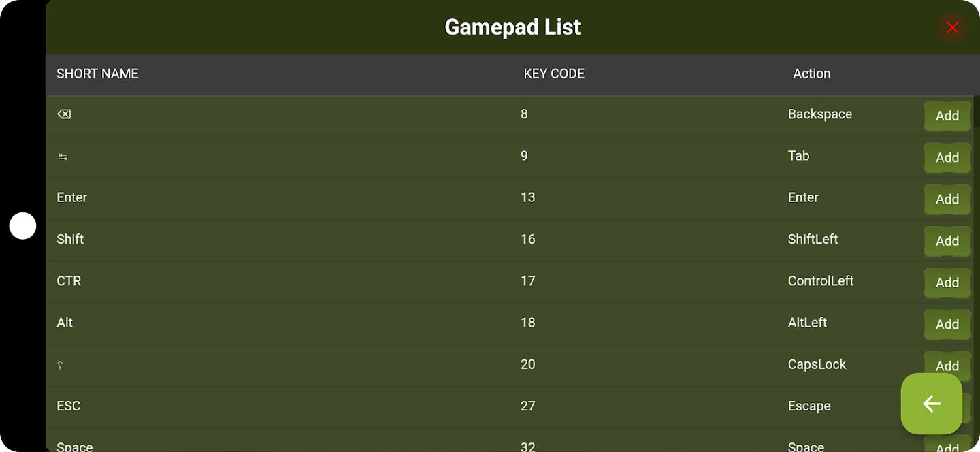Add the AltLeft key
This screenshot has height=452, width=980.
click(x=947, y=324)
